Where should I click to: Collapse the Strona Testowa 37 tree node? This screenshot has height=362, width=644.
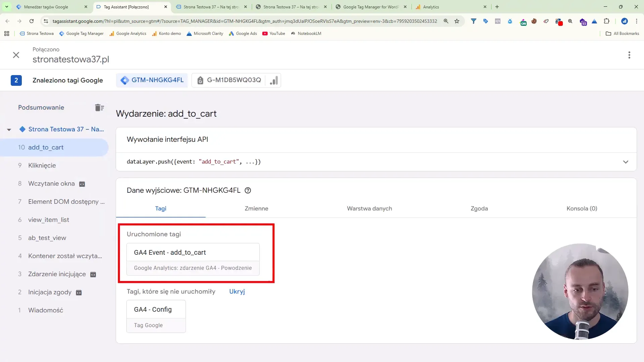coord(9,130)
